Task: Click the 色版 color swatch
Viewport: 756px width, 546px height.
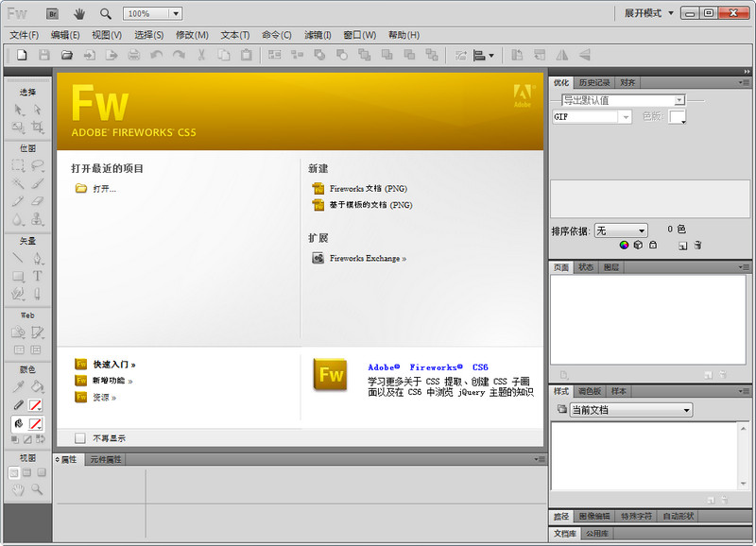Action: (x=677, y=116)
